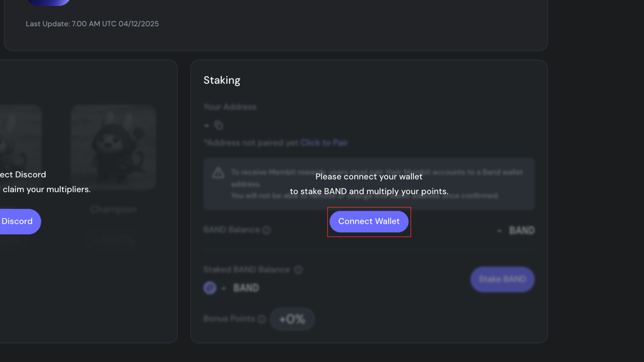Open the Click to Pair link

324,143
